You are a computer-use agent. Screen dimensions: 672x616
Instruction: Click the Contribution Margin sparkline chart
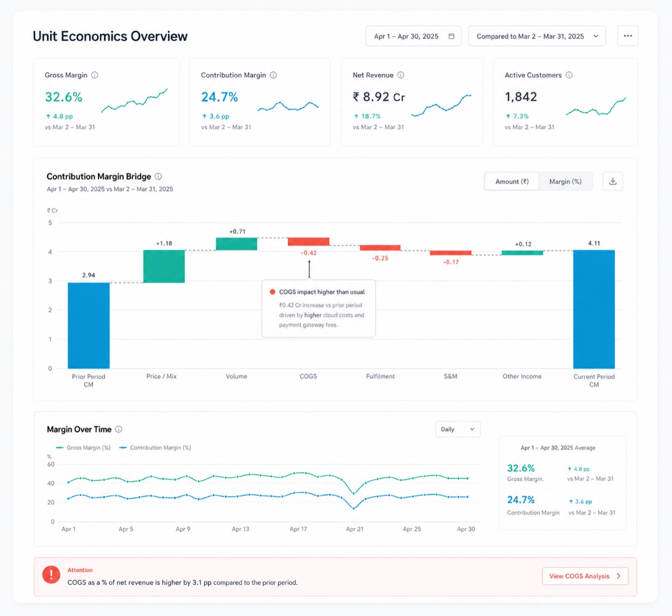[288, 106]
